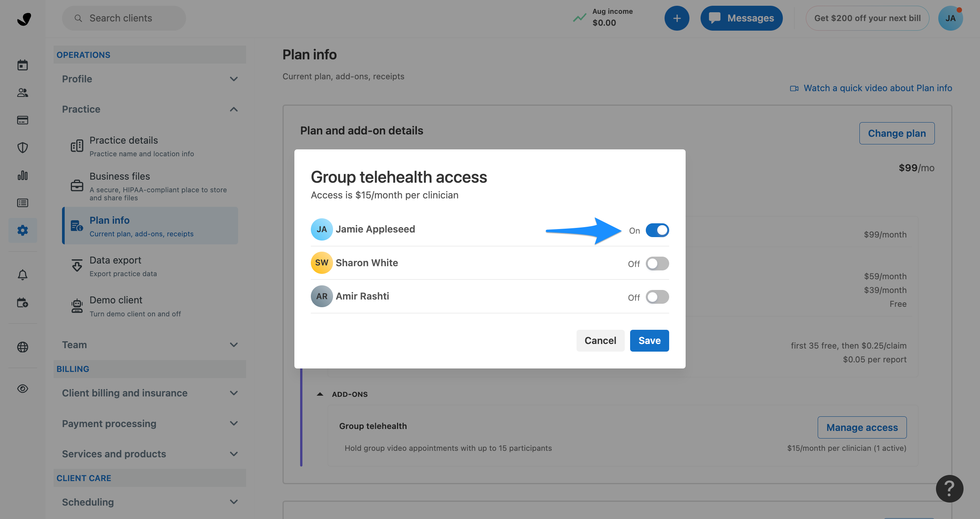Open the reminders bell icon in left rail

pyautogui.click(x=23, y=275)
